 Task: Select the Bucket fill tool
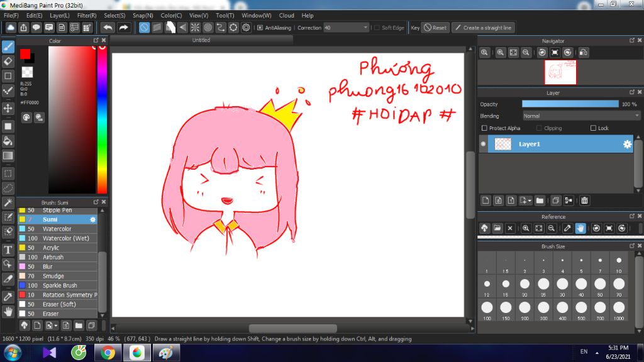8,141
